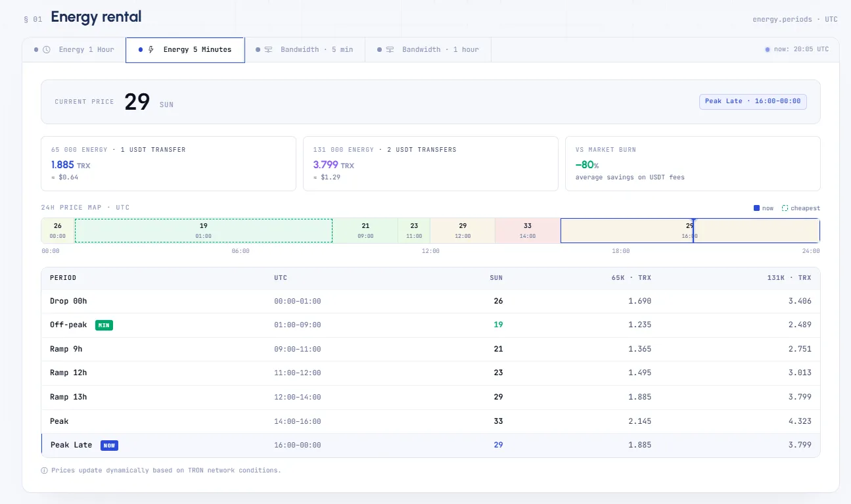Screen dimensions: 851x504
Task: Open the 131 000 Energy 2 USDT transfers card
Action: pyautogui.click(x=430, y=164)
